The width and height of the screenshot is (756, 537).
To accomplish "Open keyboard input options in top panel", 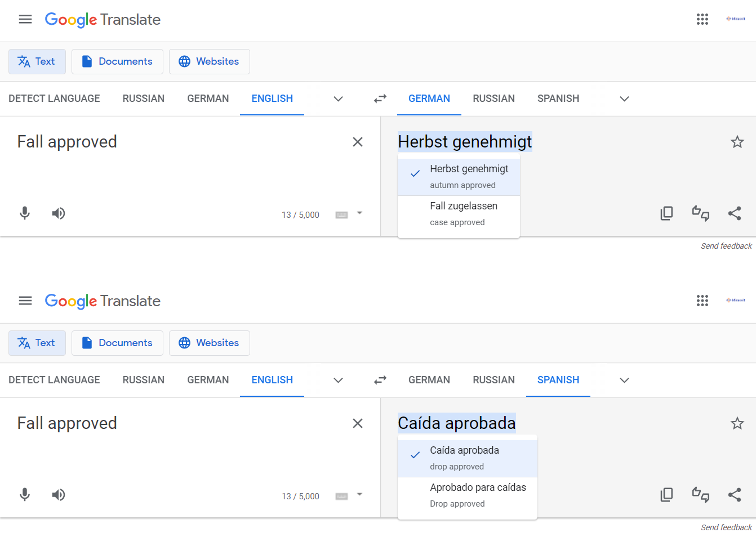I will pyautogui.click(x=359, y=213).
